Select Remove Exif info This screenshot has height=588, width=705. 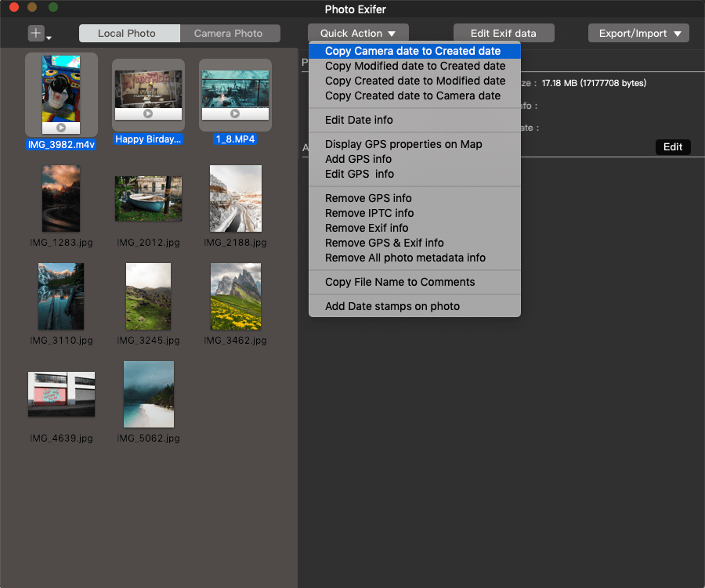click(414, 228)
